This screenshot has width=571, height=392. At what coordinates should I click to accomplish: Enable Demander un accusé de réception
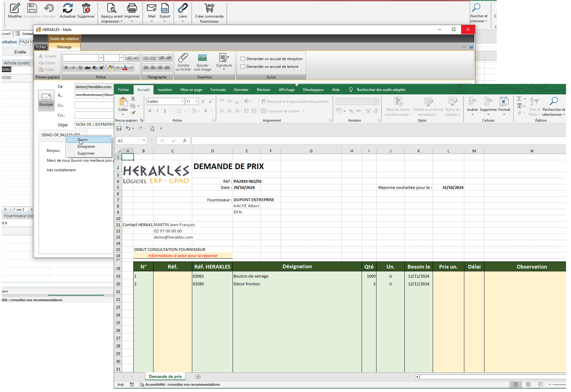tap(243, 59)
